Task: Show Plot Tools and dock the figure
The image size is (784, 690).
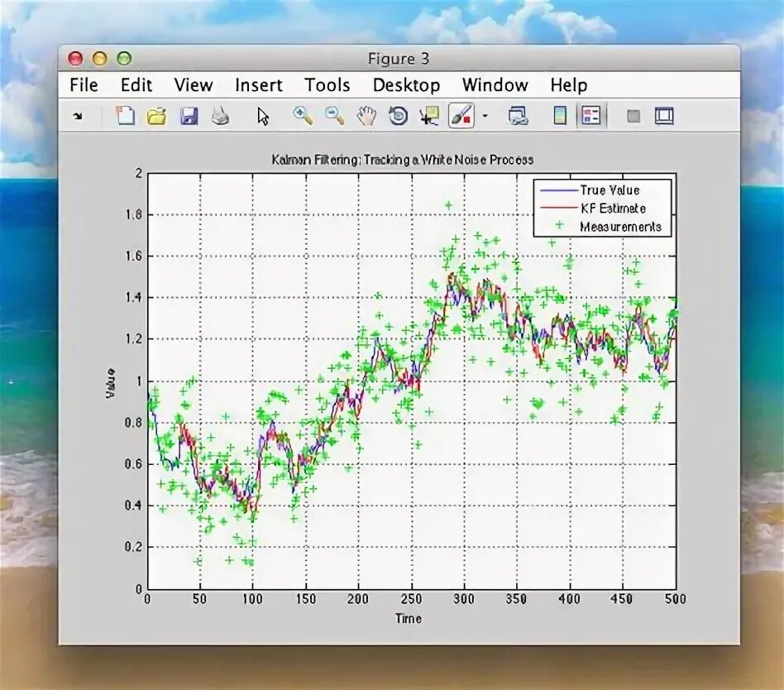Action: (664, 116)
